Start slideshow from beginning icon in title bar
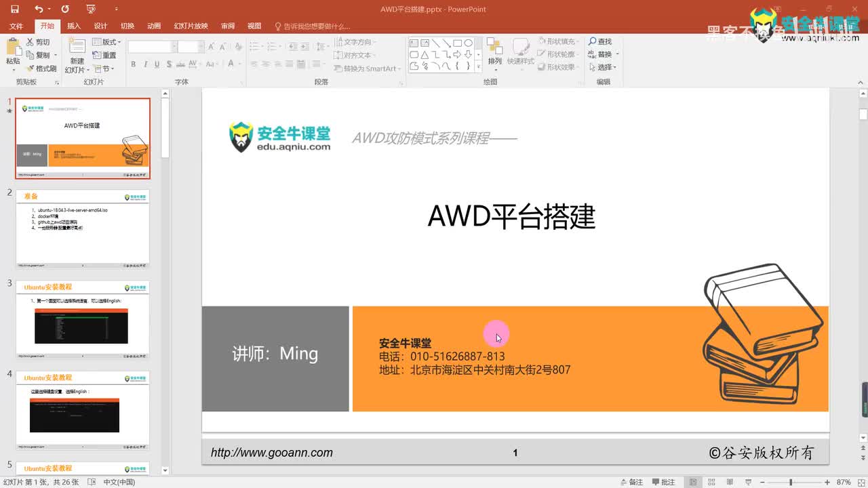 click(91, 9)
